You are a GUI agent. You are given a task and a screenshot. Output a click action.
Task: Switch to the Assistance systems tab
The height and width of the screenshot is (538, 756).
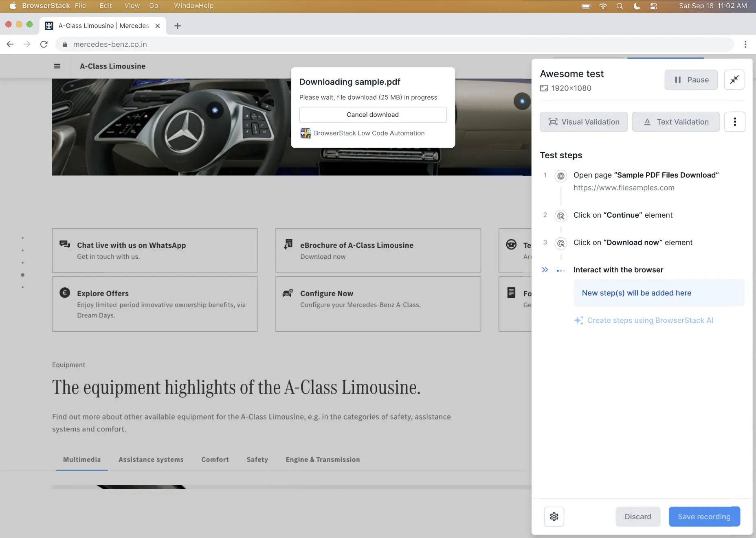point(151,459)
